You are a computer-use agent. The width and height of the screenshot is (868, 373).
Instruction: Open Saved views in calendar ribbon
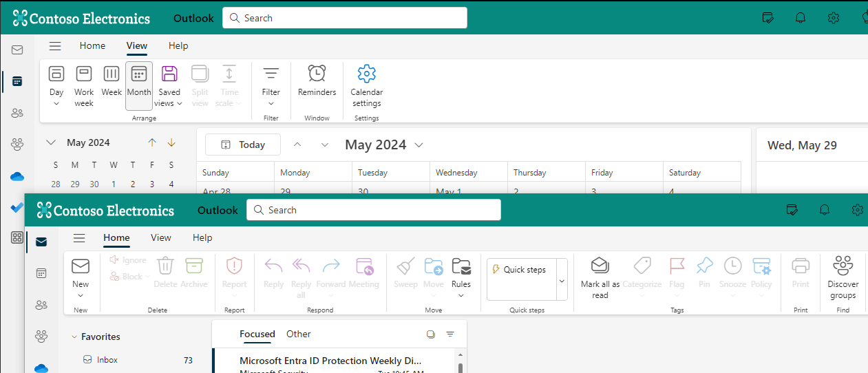169,86
